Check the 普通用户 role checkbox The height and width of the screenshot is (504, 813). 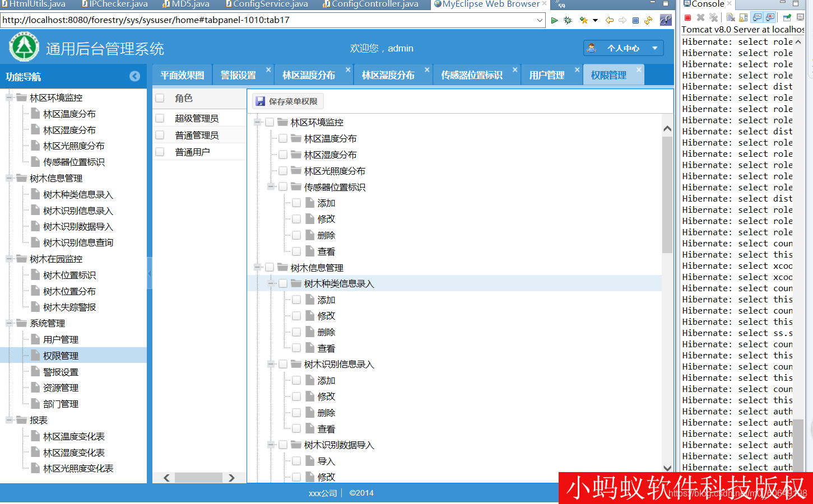tap(160, 152)
